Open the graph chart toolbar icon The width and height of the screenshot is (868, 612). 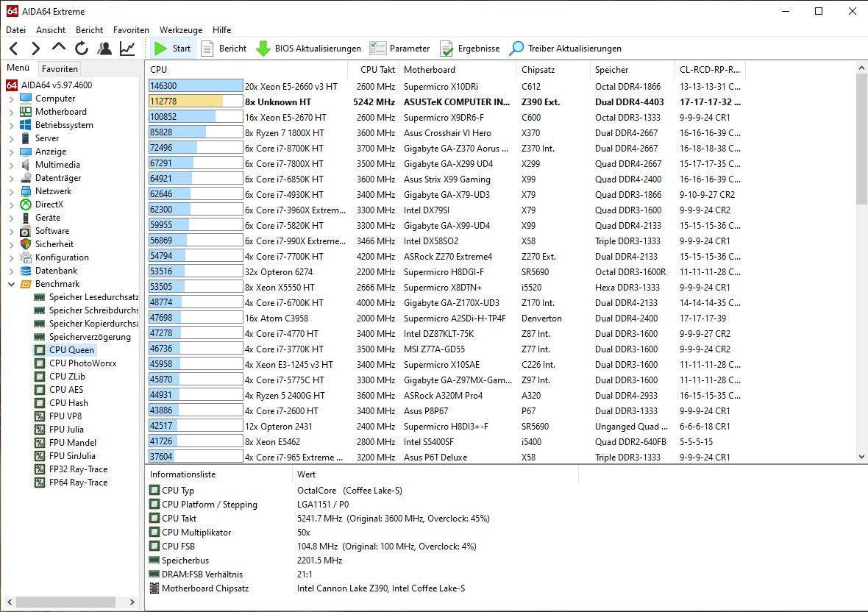[127, 49]
